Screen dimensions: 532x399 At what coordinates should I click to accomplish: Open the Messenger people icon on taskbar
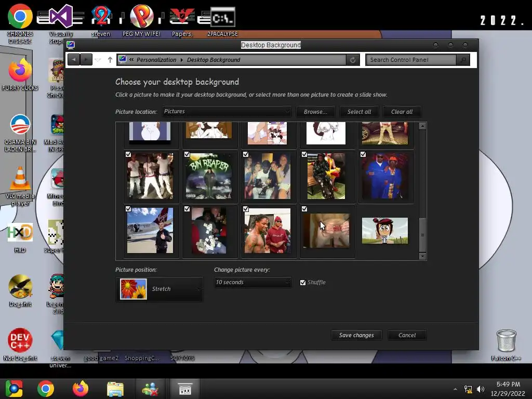coord(150,389)
